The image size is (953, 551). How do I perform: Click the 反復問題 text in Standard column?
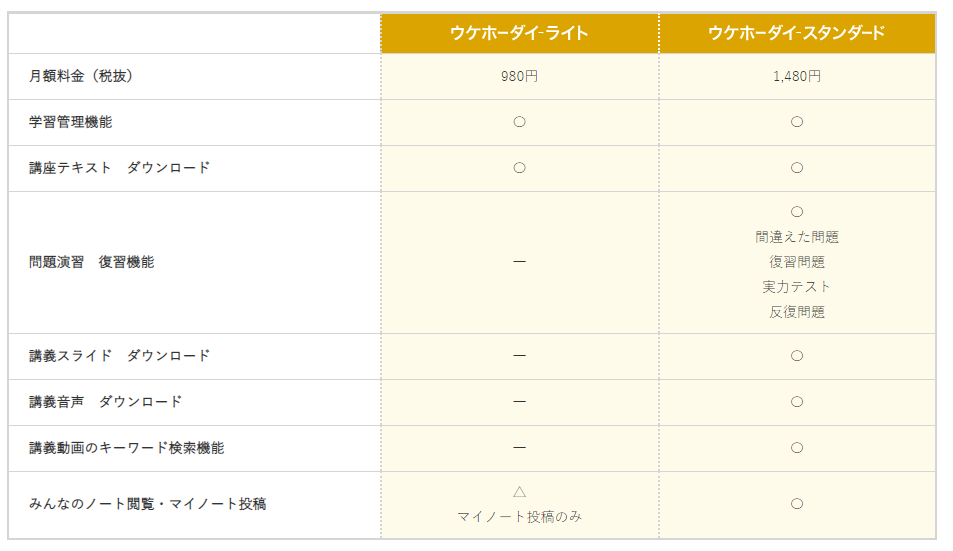coord(797,312)
